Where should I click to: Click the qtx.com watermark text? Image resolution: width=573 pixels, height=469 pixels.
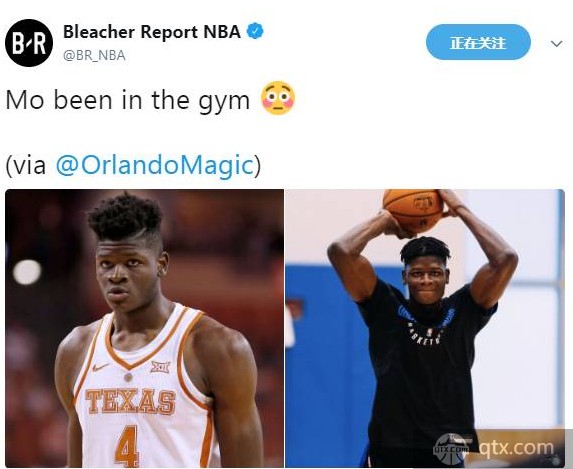tap(517, 447)
